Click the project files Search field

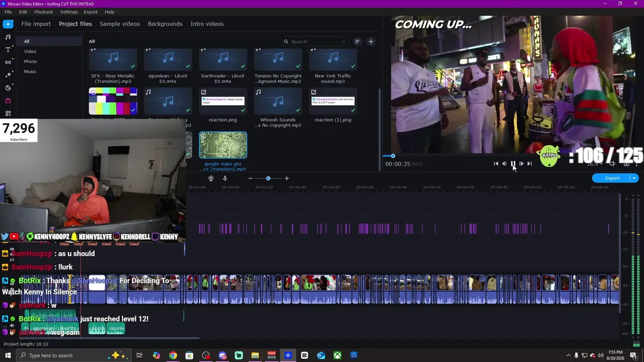click(x=315, y=42)
